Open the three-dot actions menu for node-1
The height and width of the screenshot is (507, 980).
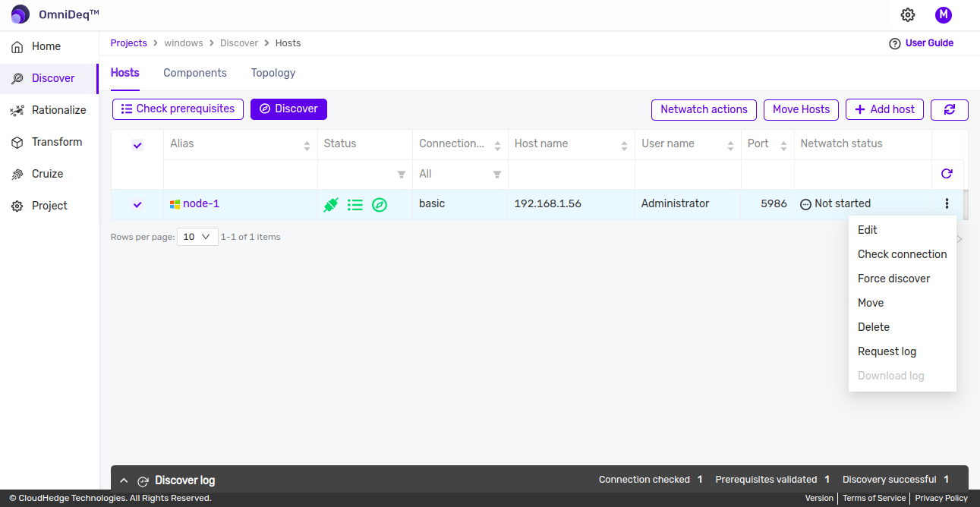(x=947, y=203)
